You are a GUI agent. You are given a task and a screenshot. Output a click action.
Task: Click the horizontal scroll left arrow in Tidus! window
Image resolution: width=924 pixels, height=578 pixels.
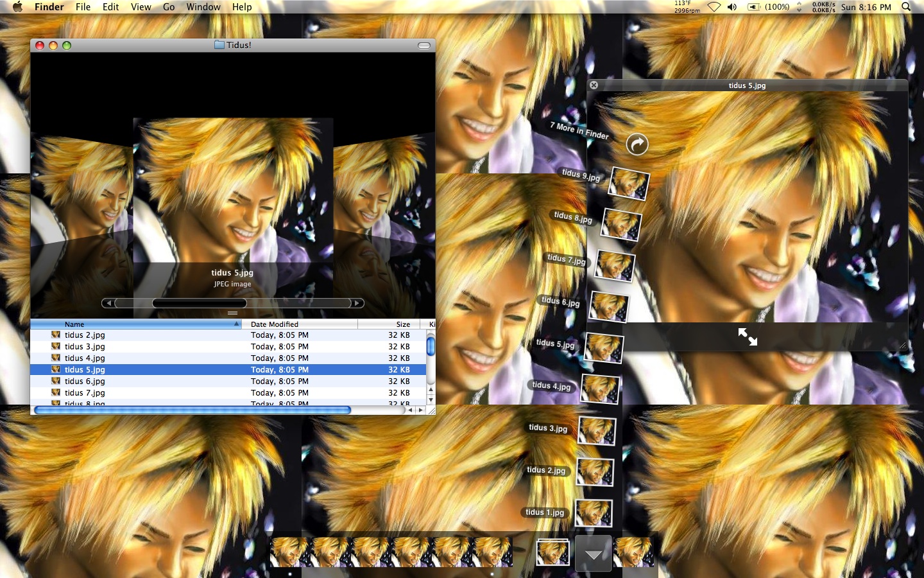[411, 410]
